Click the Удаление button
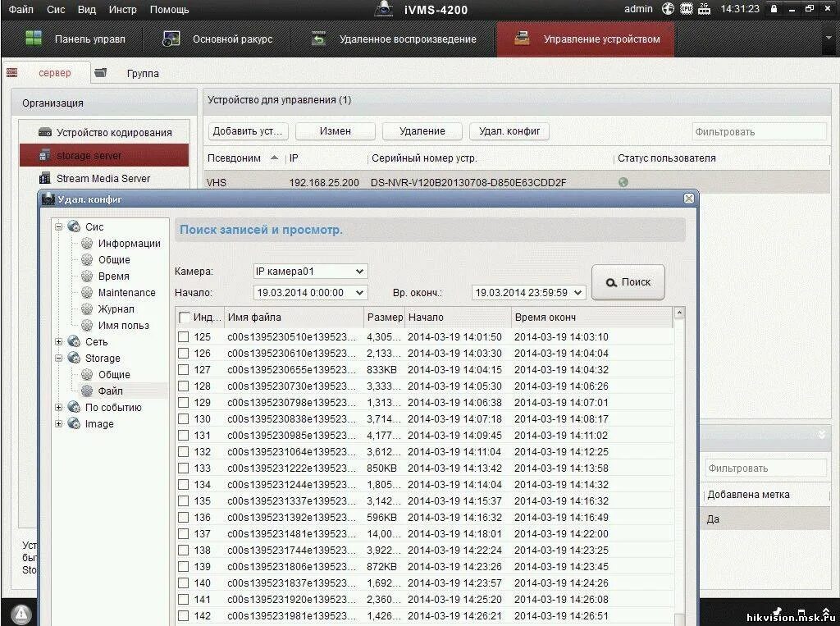This screenshot has height=626, width=840. [422, 131]
